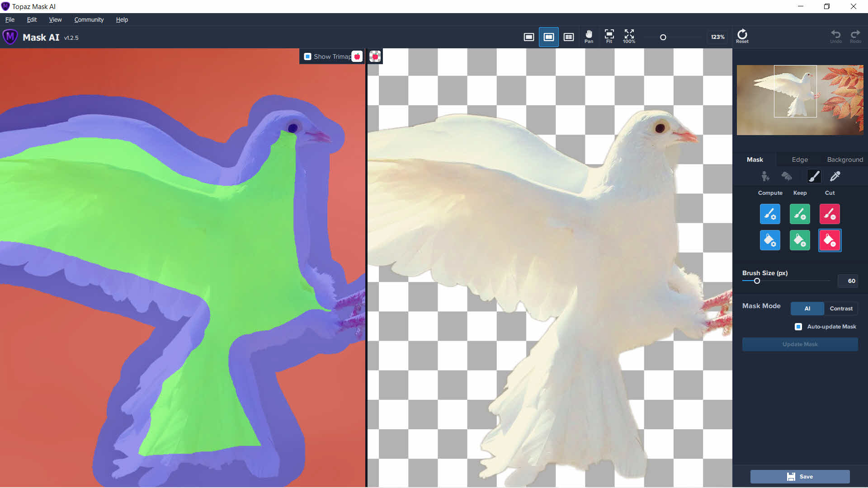The image size is (868, 488).
Task: Toggle Auto-update Mask checkbox
Action: click(798, 327)
